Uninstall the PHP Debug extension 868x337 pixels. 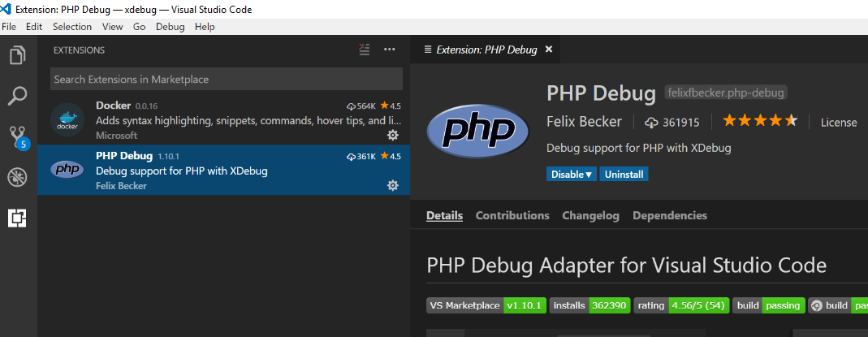[624, 175]
